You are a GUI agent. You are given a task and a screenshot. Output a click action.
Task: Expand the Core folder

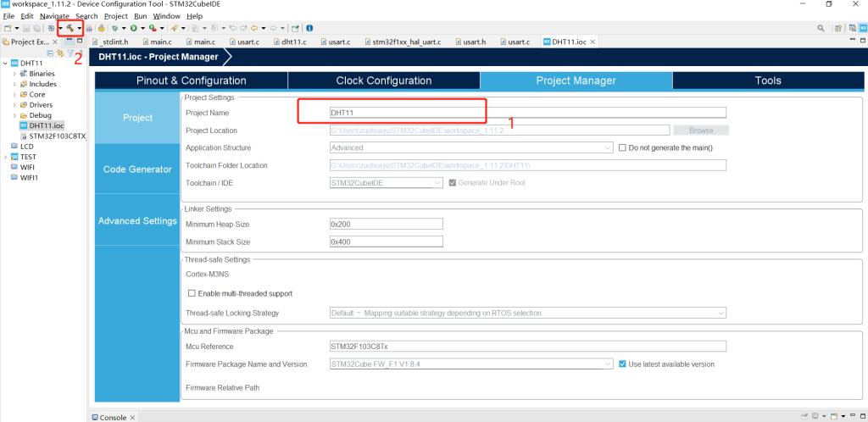(x=14, y=95)
